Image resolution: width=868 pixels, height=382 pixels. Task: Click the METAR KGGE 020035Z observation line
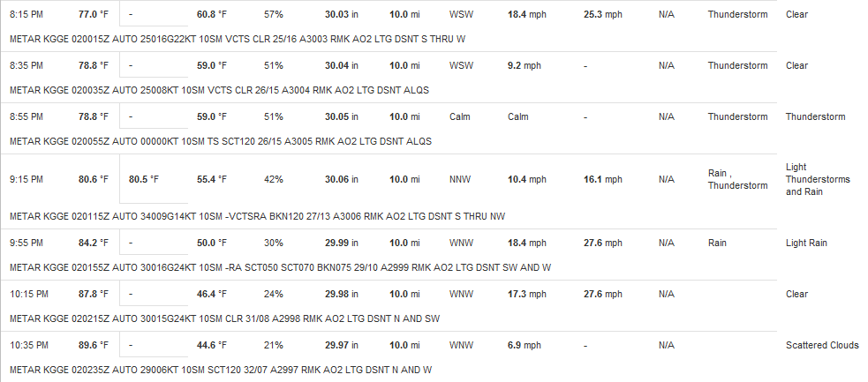click(x=219, y=90)
